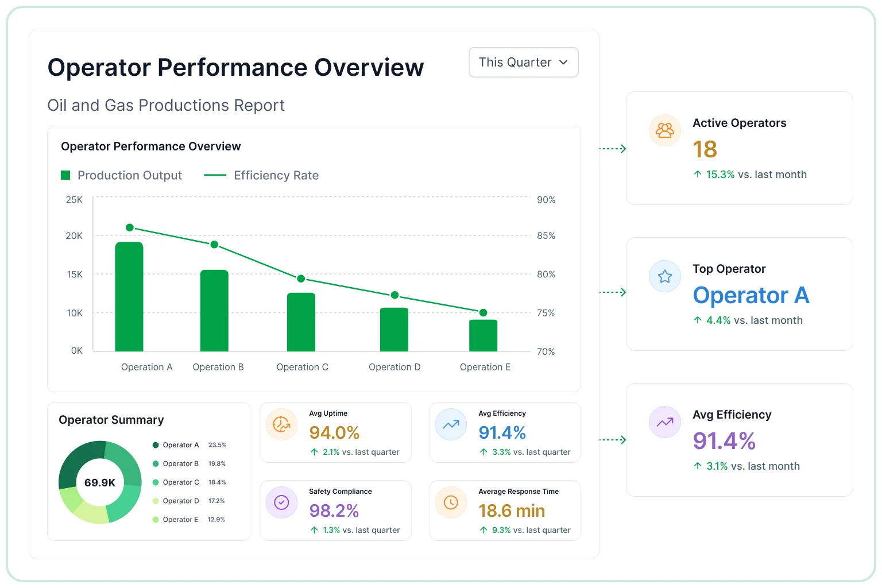Click the 94.0% uptime value

click(x=334, y=432)
